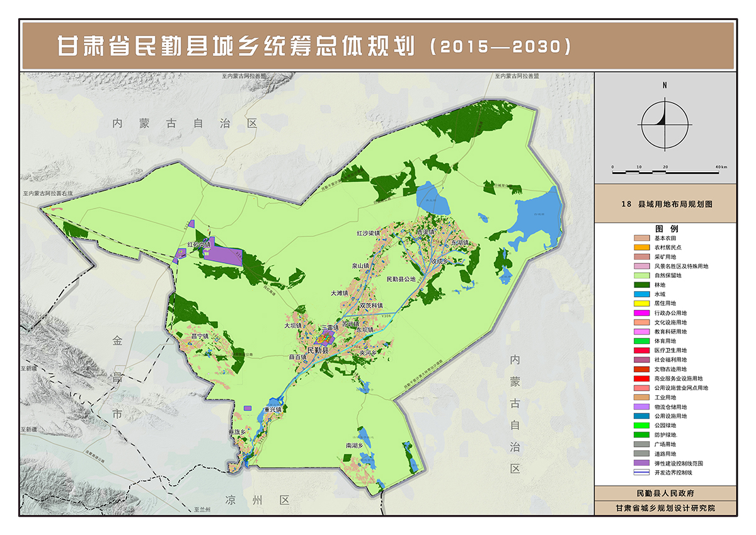Click the 昌宁镇 town label
This screenshot has height=535, width=756.
tap(199, 337)
